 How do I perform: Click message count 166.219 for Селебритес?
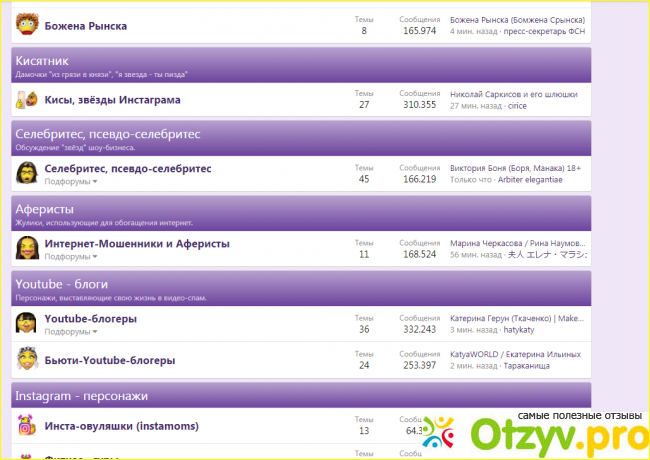[420, 179]
